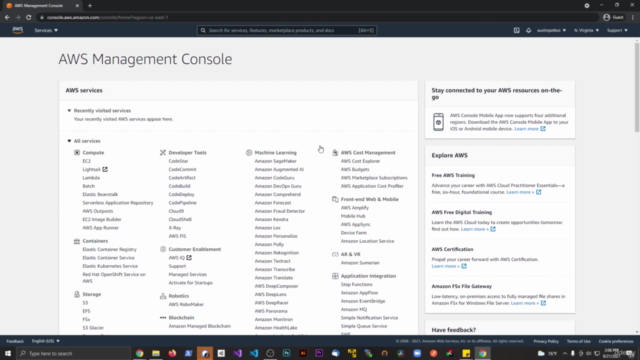
Task: Open the Step Functions link
Action: [356, 284]
